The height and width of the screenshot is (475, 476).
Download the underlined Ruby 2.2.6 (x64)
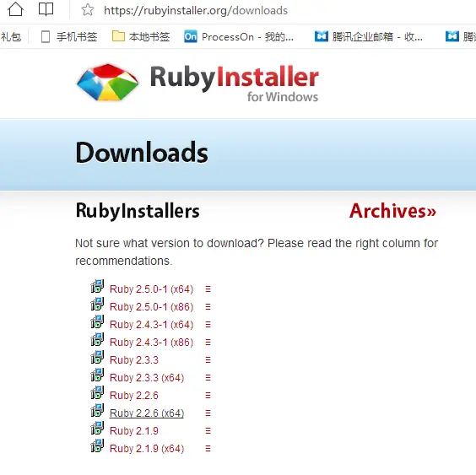click(147, 413)
